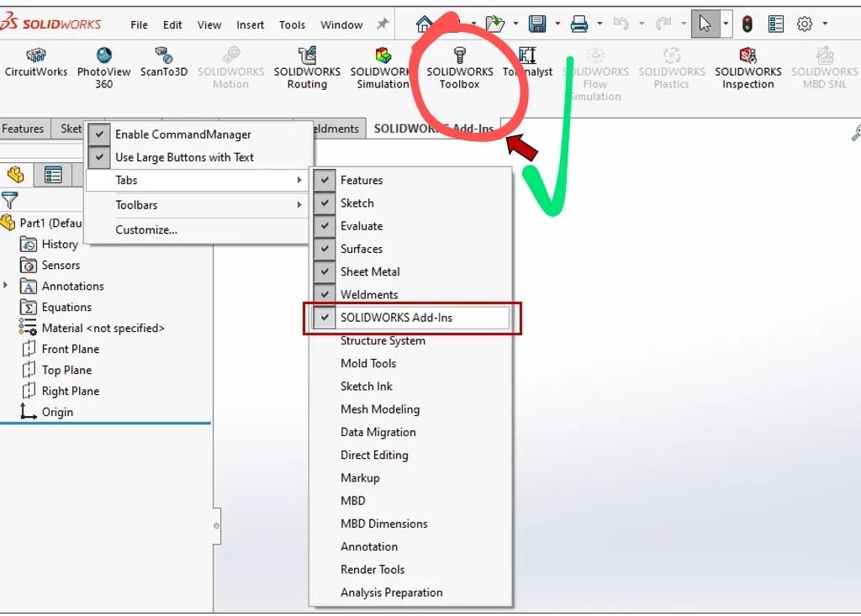Choose the Select cursor tool
861x616 pixels.
click(x=705, y=24)
